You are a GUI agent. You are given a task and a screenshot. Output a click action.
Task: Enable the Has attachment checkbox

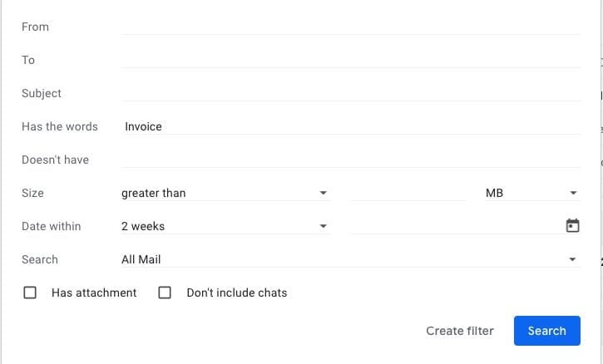(30, 293)
